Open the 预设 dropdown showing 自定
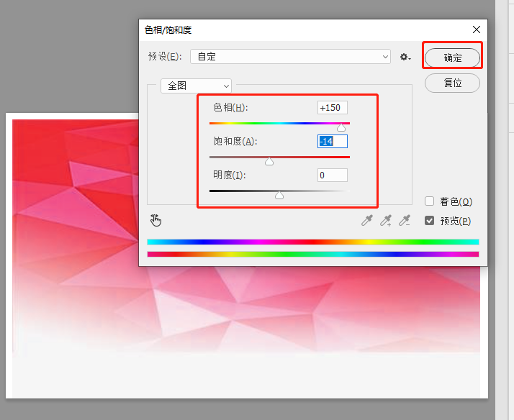 (290, 57)
